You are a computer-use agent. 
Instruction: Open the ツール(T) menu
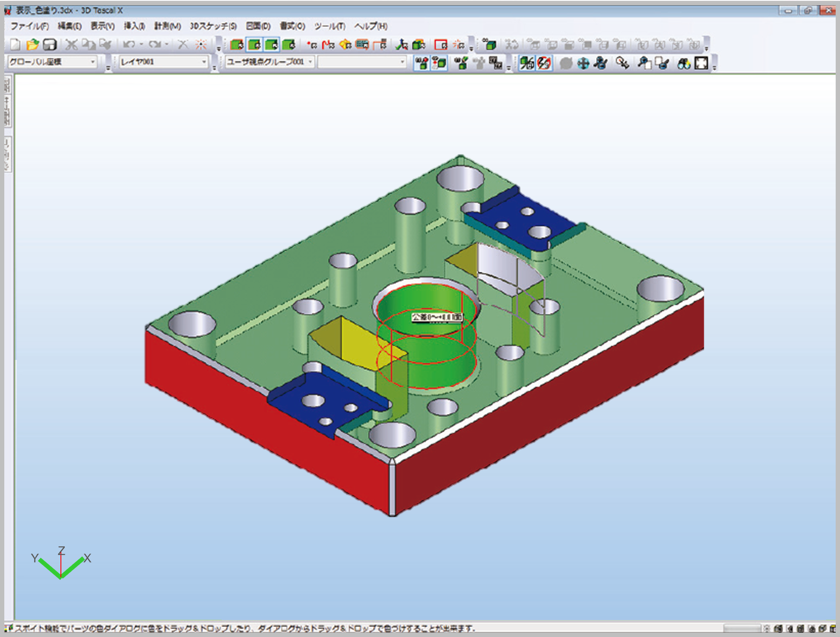pos(330,26)
